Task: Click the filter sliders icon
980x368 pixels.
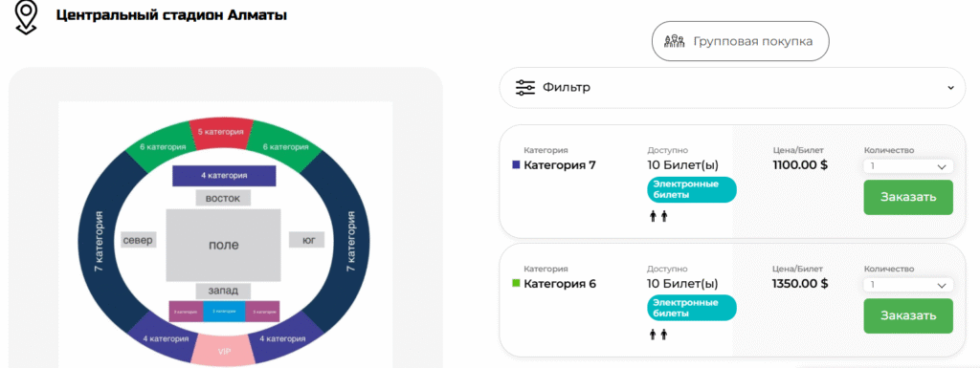Action: [x=525, y=87]
